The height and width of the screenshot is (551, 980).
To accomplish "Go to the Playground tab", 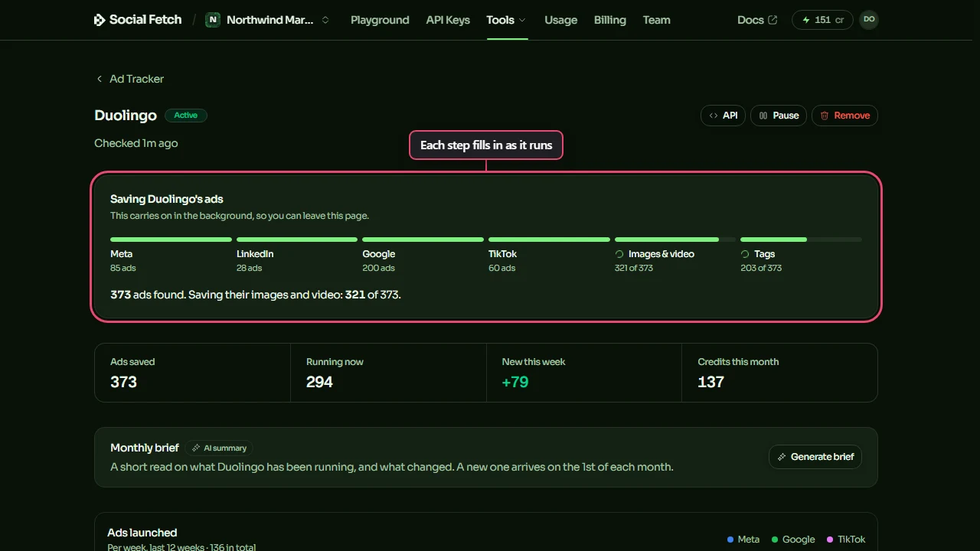I will (380, 20).
